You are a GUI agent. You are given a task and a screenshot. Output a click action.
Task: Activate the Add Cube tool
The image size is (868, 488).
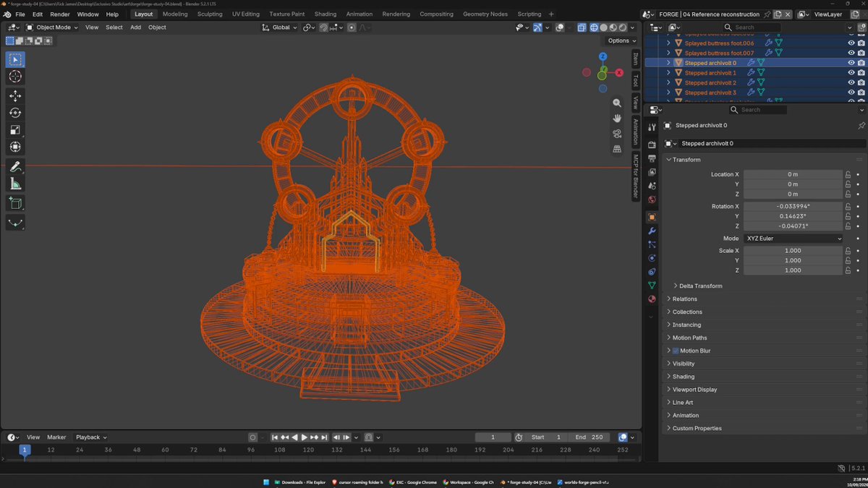pyautogui.click(x=15, y=204)
